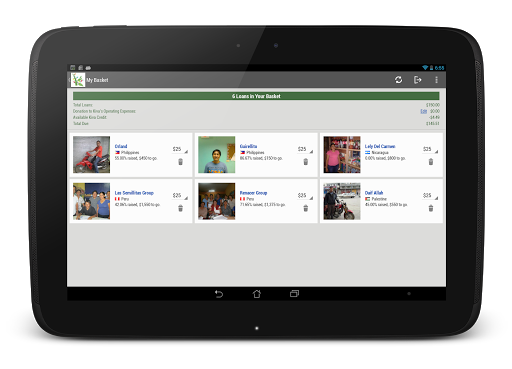Trash the Las Semillitas Group loan
The image size is (512, 369).
tap(180, 208)
